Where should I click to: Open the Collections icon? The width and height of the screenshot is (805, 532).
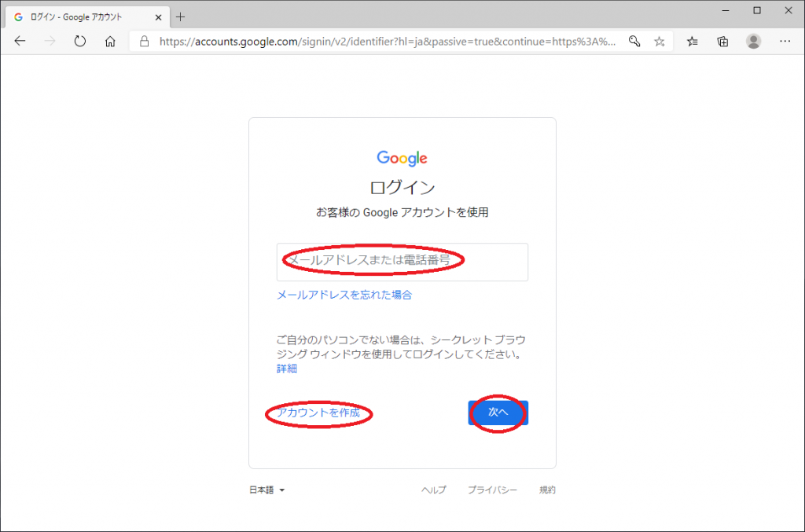click(x=722, y=42)
